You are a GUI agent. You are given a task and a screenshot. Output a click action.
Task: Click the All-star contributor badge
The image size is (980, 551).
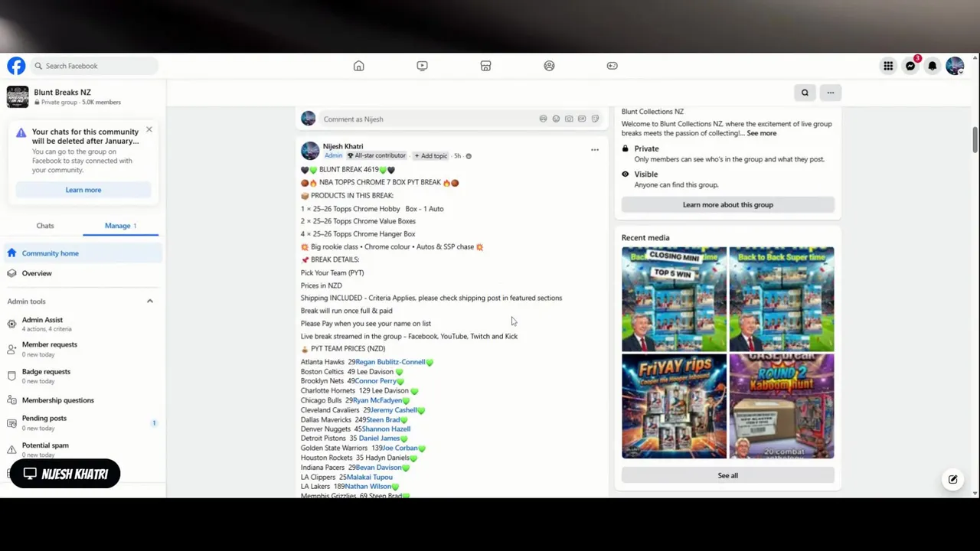[376, 156]
